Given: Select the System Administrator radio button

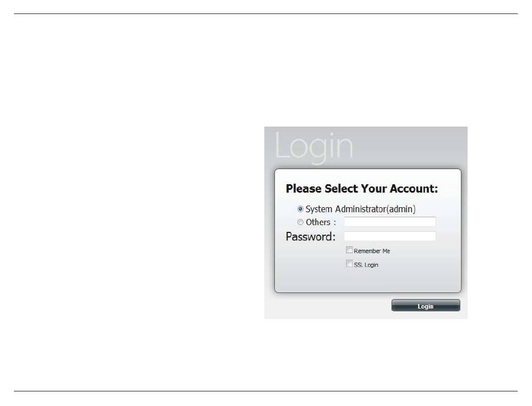Looking at the screenshot, I should [x=300, y=209].
